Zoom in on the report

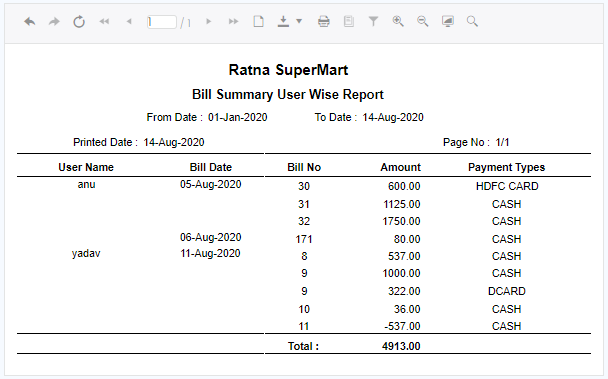click(398, 21)
